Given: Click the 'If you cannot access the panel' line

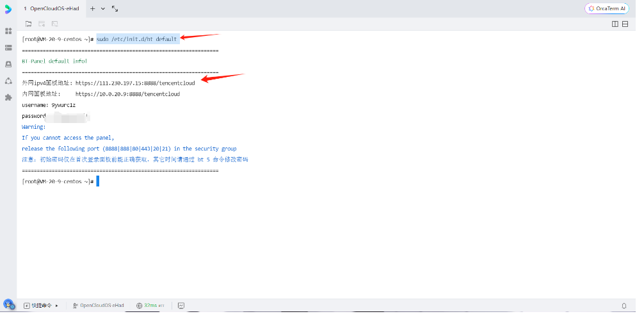Looking at the screenshot, I should click(68, 138).
